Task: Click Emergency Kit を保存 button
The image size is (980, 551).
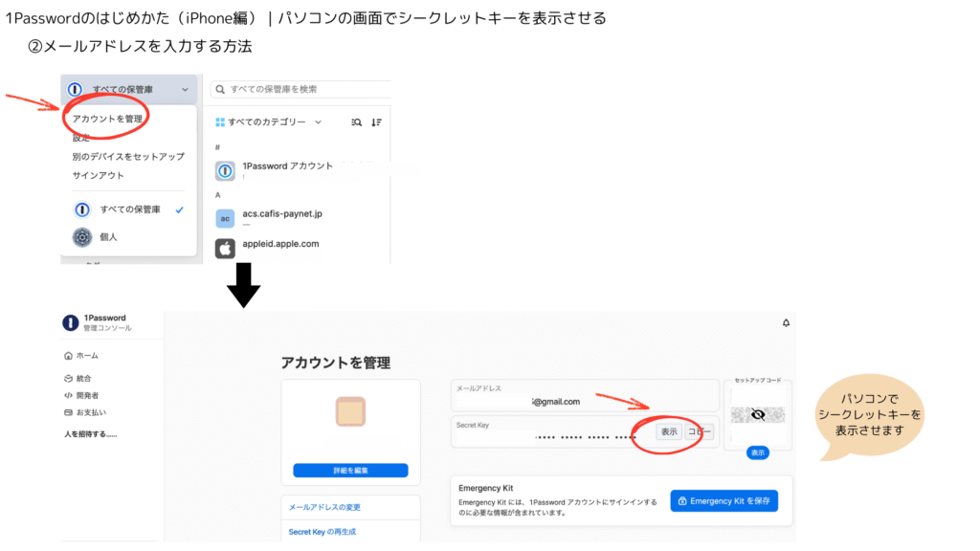Action: (x=724, y=501)
